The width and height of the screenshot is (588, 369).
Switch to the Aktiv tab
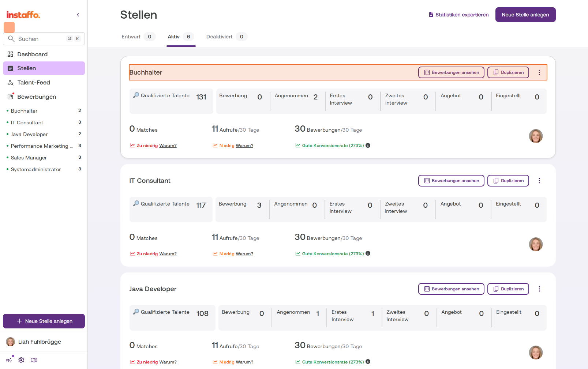[x=181, y=37]
